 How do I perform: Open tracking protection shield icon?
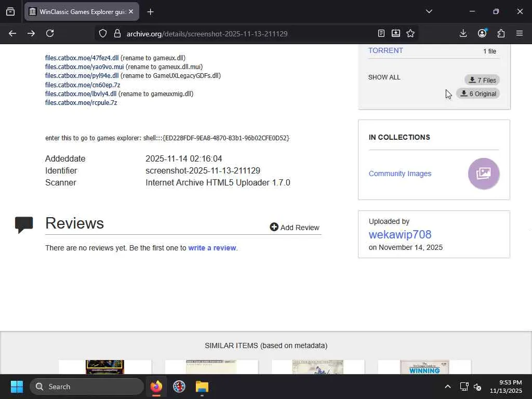pos(103,33)
